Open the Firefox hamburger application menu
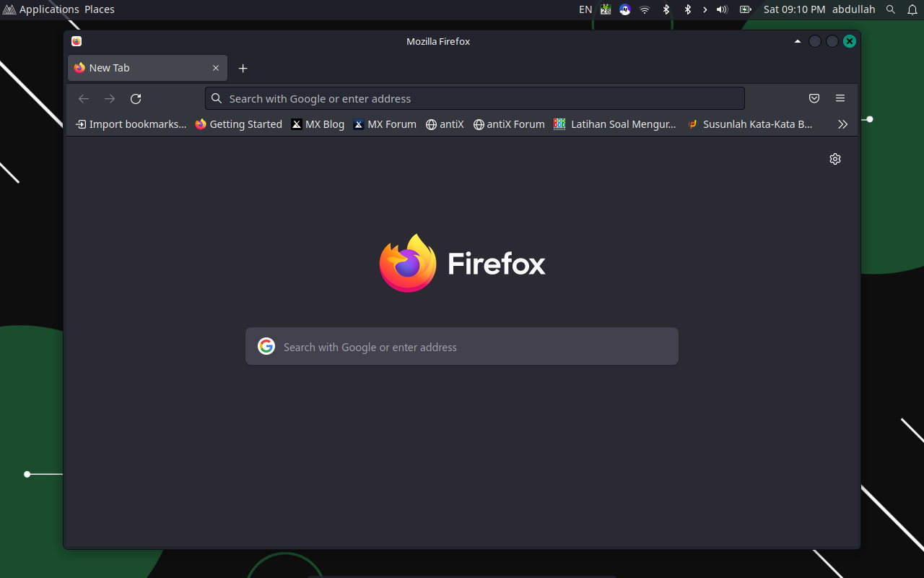 [840, 99]
